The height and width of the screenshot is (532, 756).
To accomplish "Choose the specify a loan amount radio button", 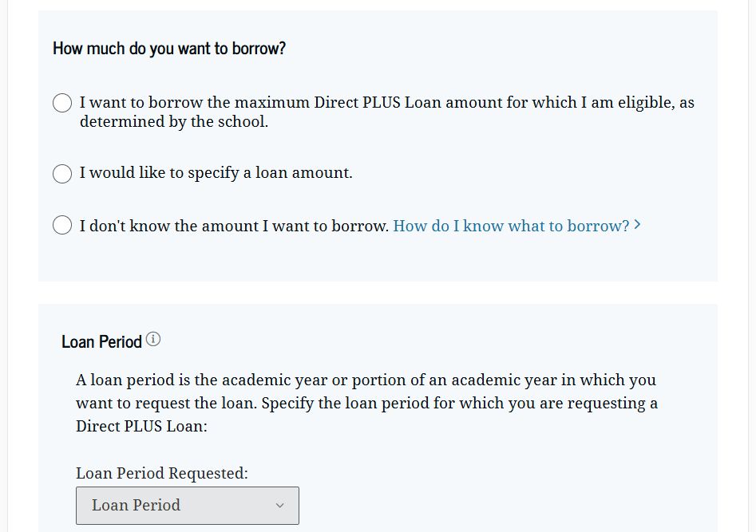I will point(62,173).
